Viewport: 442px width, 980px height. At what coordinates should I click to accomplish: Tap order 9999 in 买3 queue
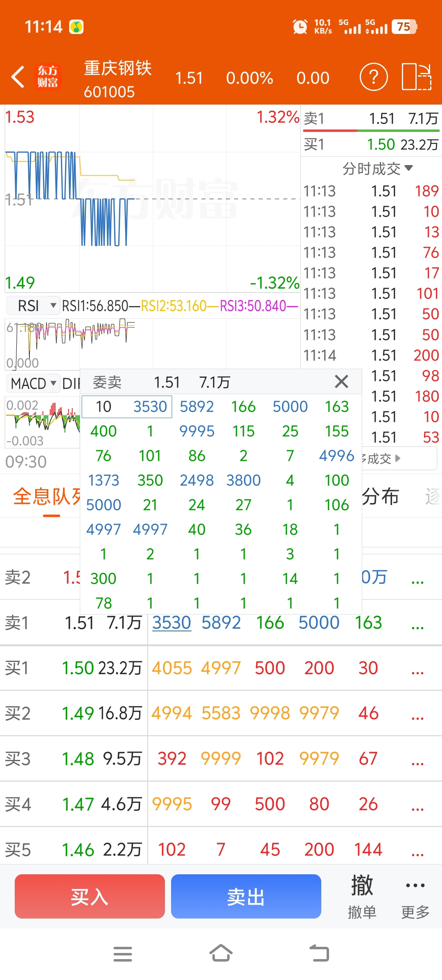click(221, 759)
